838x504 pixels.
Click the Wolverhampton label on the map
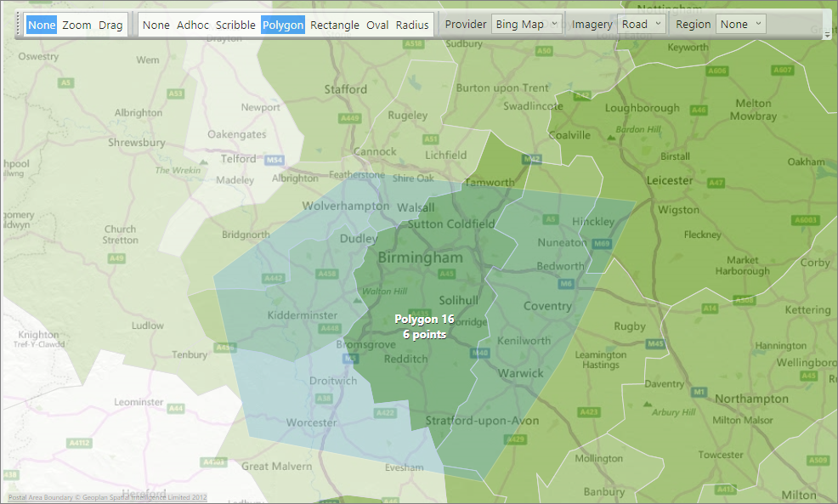(346, 206)
